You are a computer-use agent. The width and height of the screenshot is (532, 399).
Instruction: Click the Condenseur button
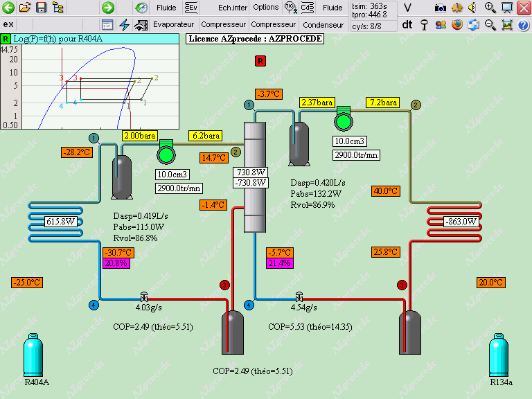click(x=323, y=25)
